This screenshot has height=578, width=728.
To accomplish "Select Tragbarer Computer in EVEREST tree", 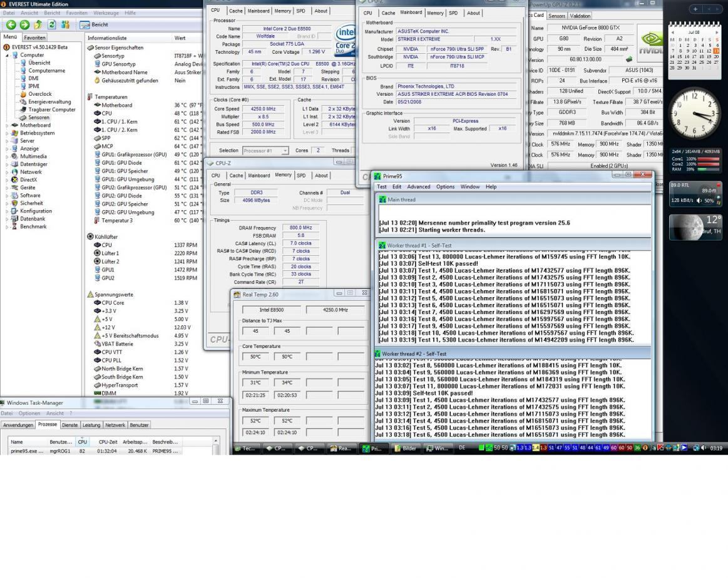I will coord(48,109).
